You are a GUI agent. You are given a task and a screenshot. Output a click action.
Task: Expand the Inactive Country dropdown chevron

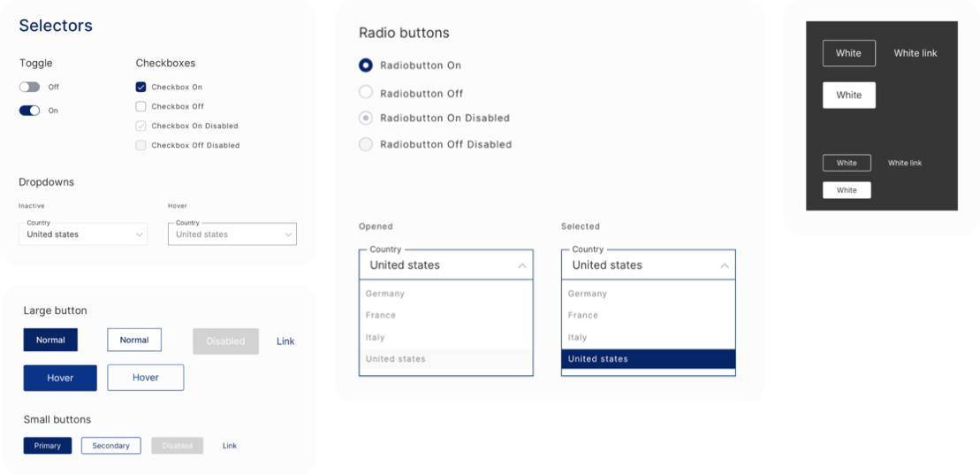(x=139, y=234)
